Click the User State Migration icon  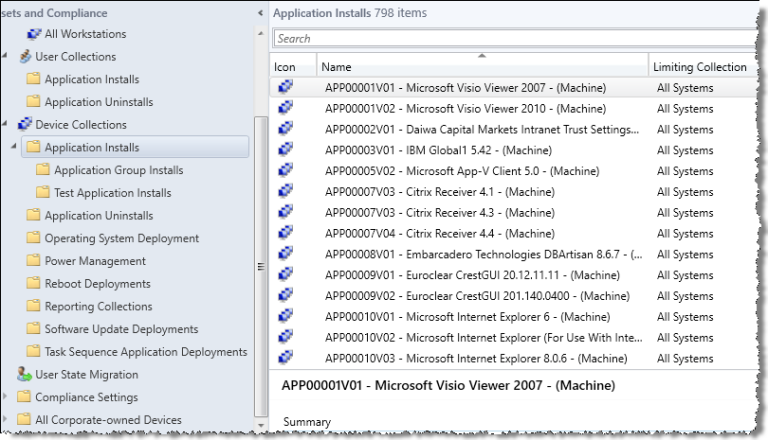tap(25, 375)
